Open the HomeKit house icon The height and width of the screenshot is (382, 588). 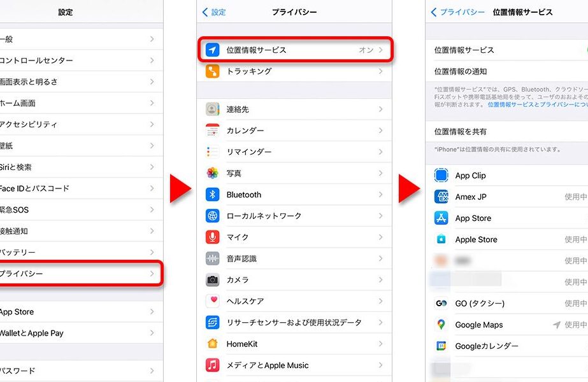213,344
